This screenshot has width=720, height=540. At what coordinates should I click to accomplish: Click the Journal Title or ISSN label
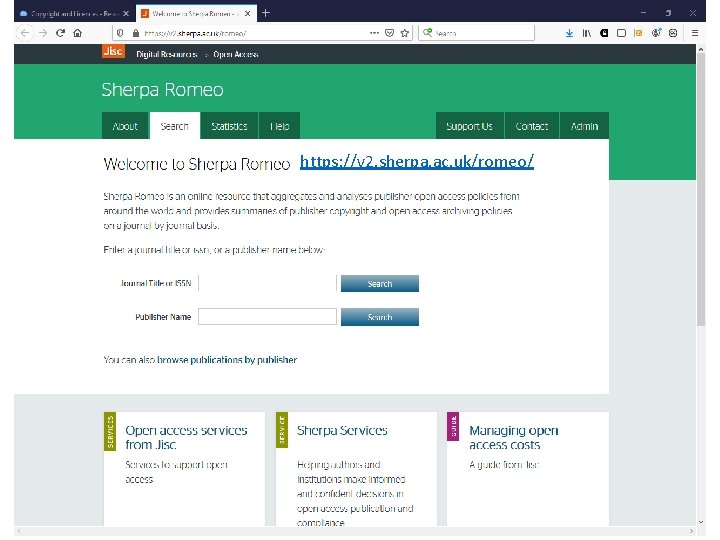pyautogui.click(x=155, y=283)
